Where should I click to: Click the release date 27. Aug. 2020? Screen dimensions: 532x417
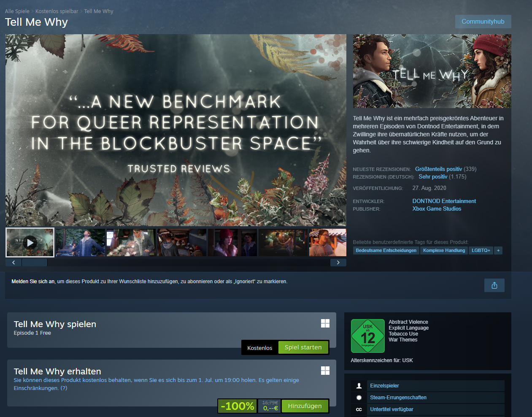pyautogui.click(x=429, y=188)
